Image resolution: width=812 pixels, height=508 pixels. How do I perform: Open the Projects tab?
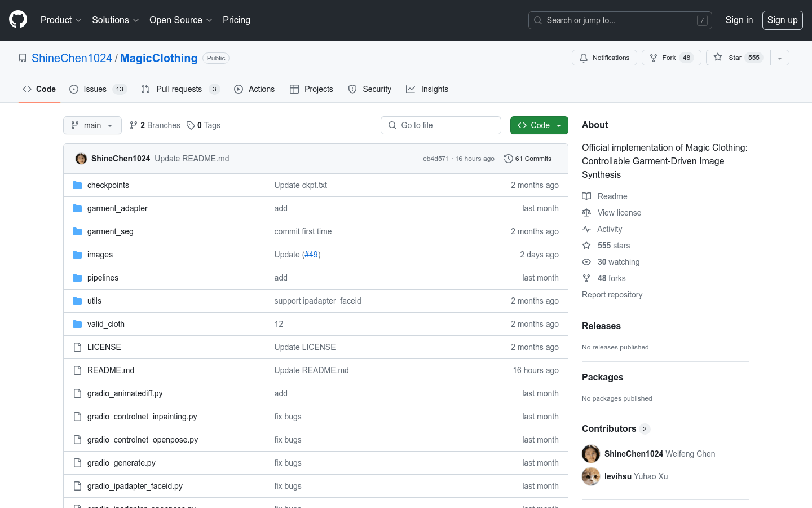point(311,89)
